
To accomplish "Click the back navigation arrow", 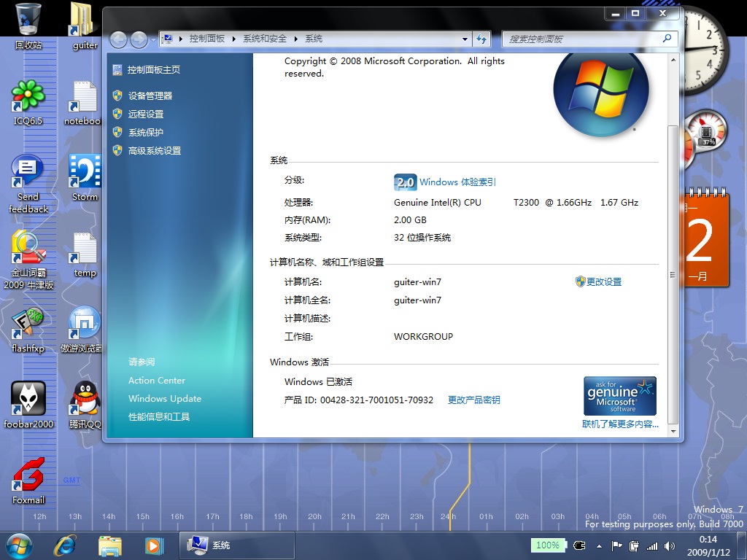I will tap(119, 39).
